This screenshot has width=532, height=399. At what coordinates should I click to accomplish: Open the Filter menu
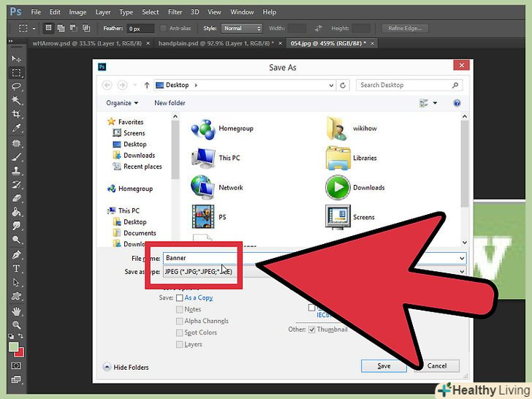point(175,12)
